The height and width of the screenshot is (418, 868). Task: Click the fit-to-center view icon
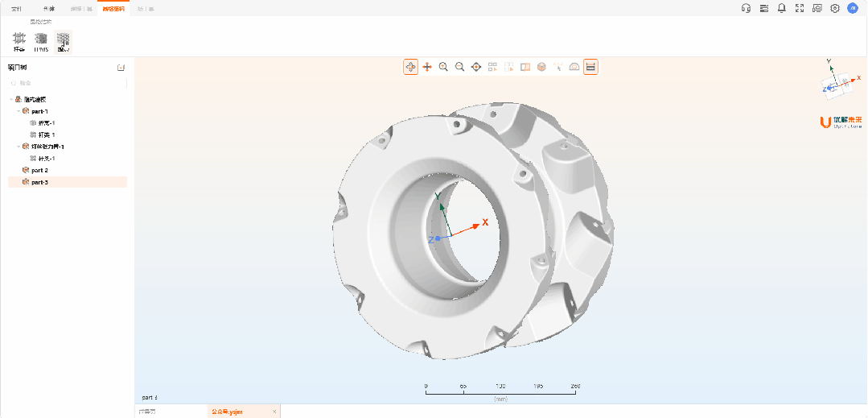coord(476,67)
